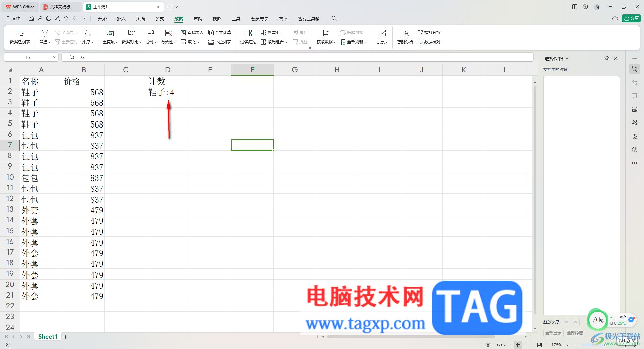
Task: Click the 筛选 filter funnel icon
Action: pos(45,33)
